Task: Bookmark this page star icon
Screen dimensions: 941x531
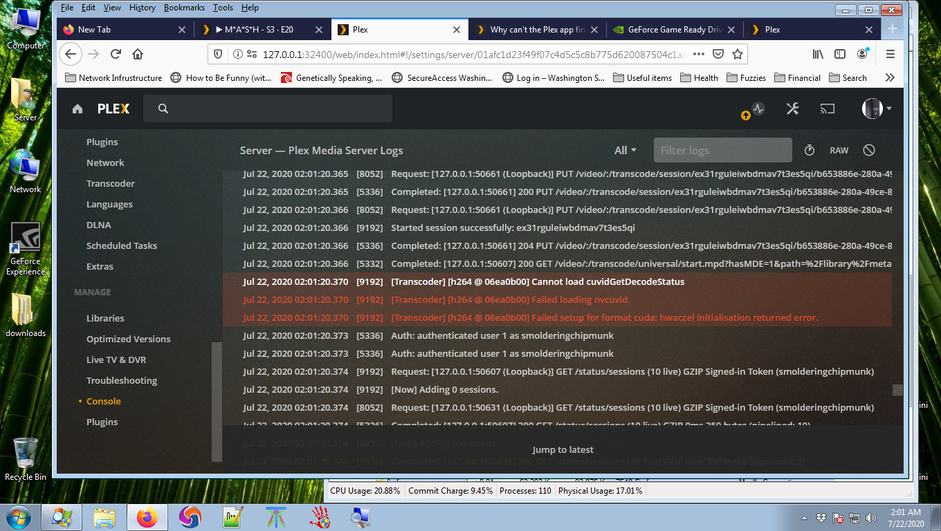Action: tap(738, 54)
